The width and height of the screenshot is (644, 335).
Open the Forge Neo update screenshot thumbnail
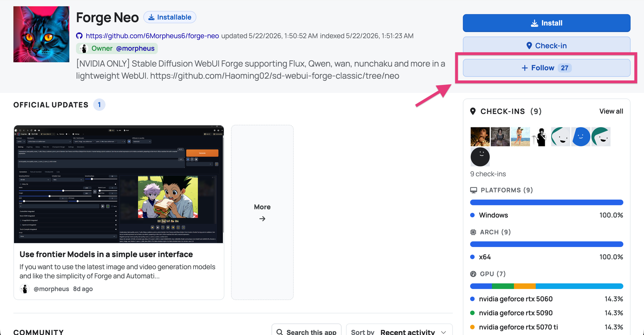coord(118,184)
